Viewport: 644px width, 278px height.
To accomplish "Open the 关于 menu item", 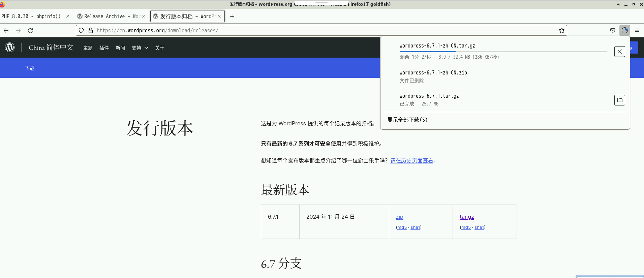I will (160, 48).
